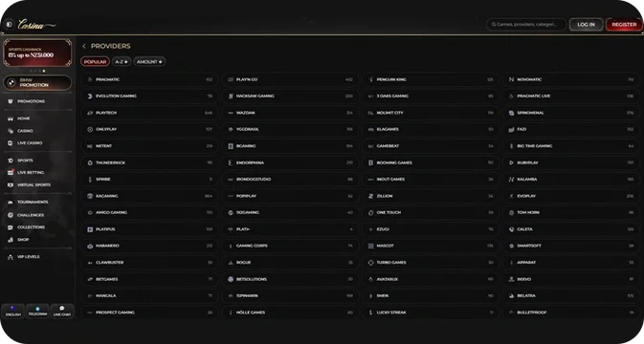Open the English language selector
The image size is (644, 344).
pos(13,312)
